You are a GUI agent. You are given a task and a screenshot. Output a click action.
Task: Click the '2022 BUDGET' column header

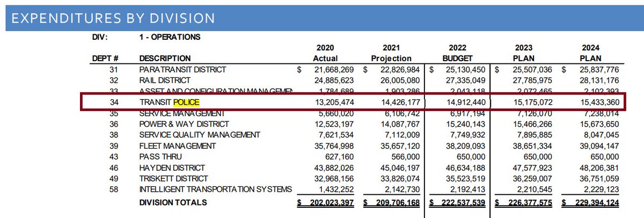(x=458, y=53)
